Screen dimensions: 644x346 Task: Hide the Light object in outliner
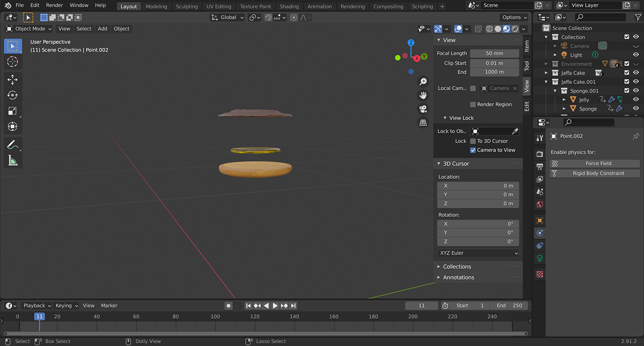pos(636,55)
